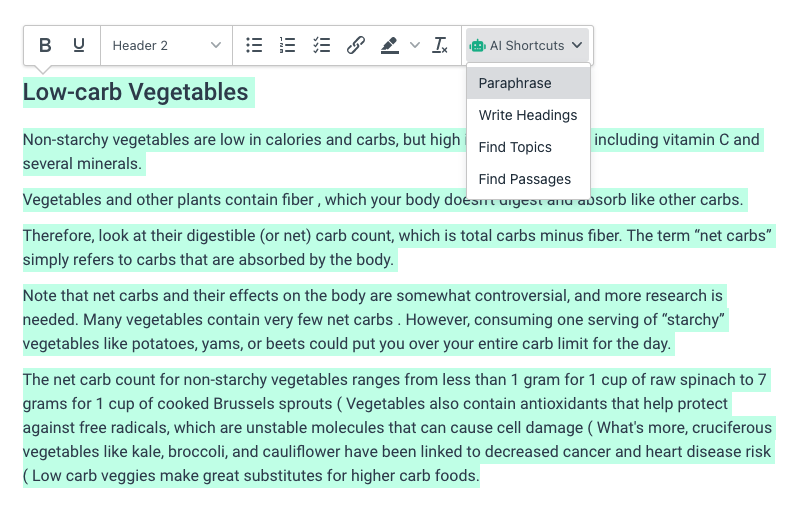The height and width of the screenshot is (515, 801).
Task: Open the highlight color dropdown arrow
Action: pos(415,45)
